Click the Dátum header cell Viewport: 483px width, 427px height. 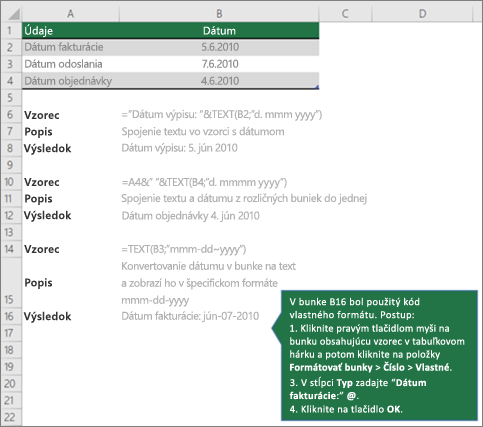[x=219, y=31]
